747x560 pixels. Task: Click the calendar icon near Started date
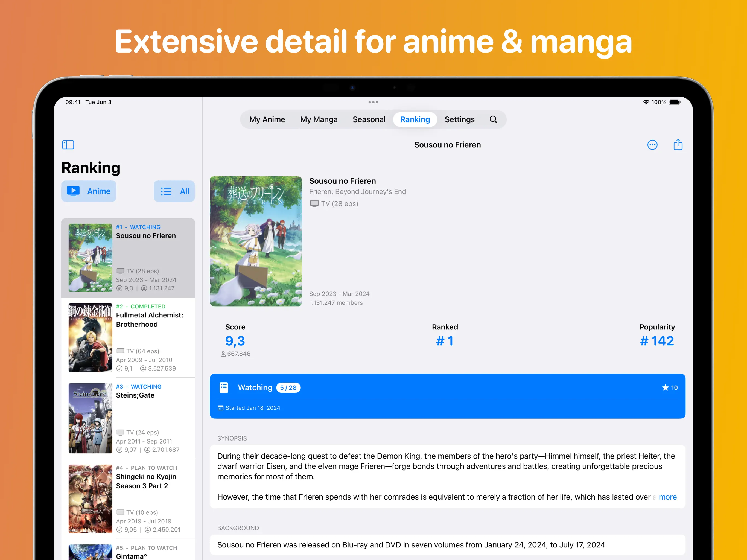coord(221,408)
